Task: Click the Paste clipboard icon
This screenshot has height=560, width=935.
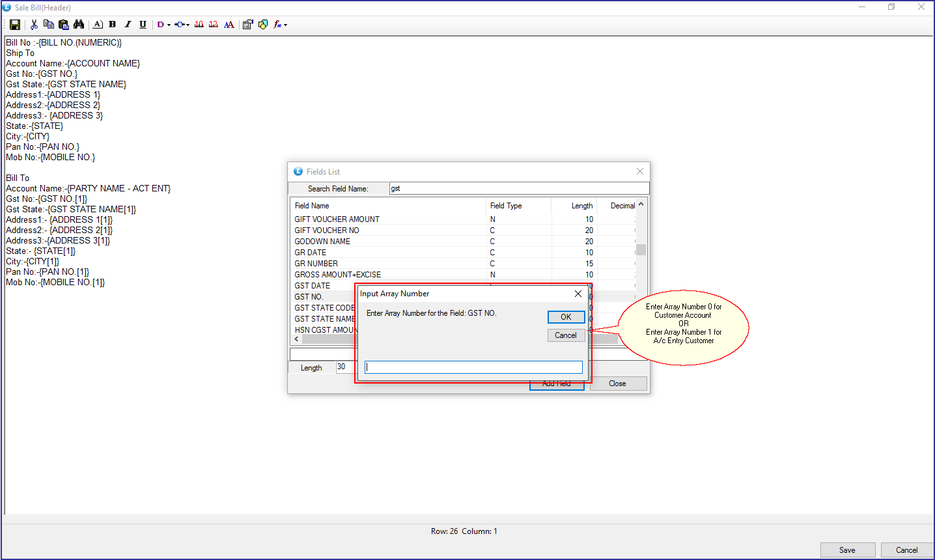Action: click(64, 25)
